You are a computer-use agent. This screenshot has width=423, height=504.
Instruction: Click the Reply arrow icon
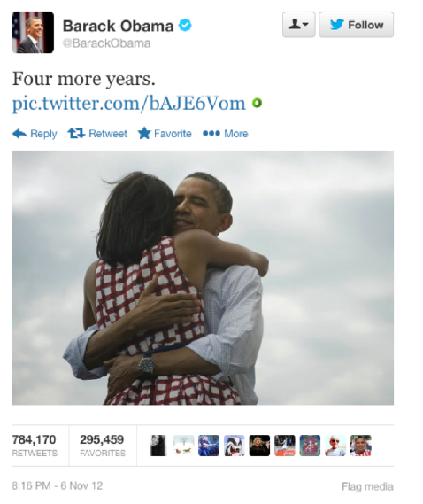(19, 134)
